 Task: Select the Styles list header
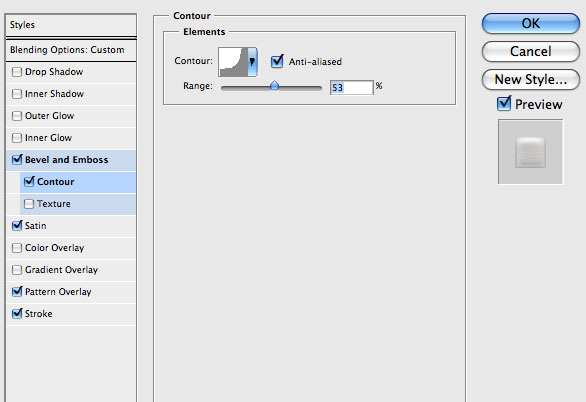[71, 25]
